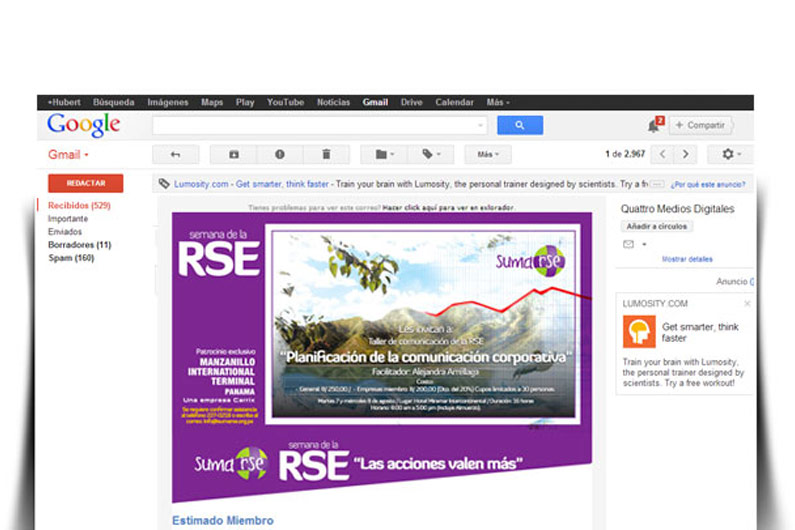Click the email envelope icon under contact

[628, 244]
